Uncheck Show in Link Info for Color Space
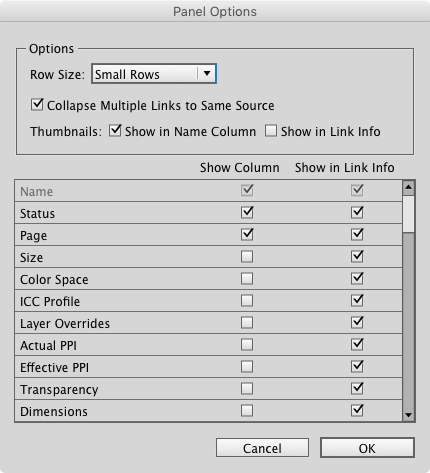Viewport: 430px width, 473px height. pos(357,278)
